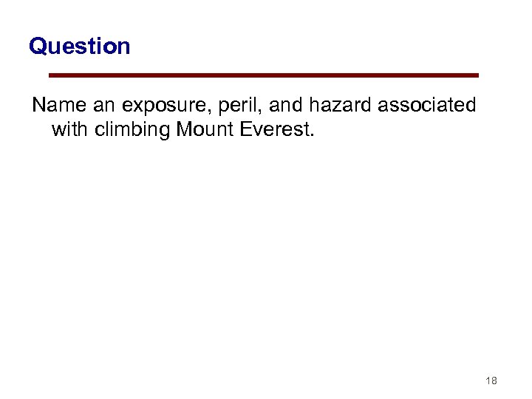The image size is (532, 399).
Task: Click the slide number 18
Action: tap(491, 381)
